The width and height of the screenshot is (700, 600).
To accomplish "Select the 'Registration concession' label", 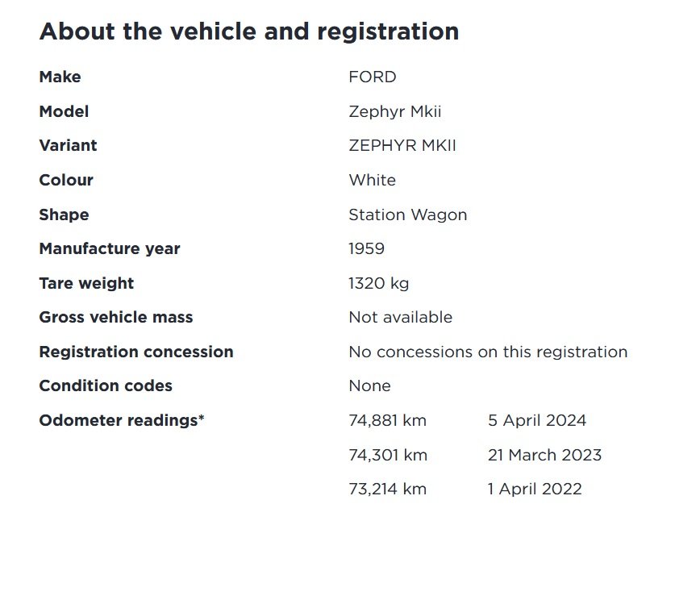I will pos(136,352).
